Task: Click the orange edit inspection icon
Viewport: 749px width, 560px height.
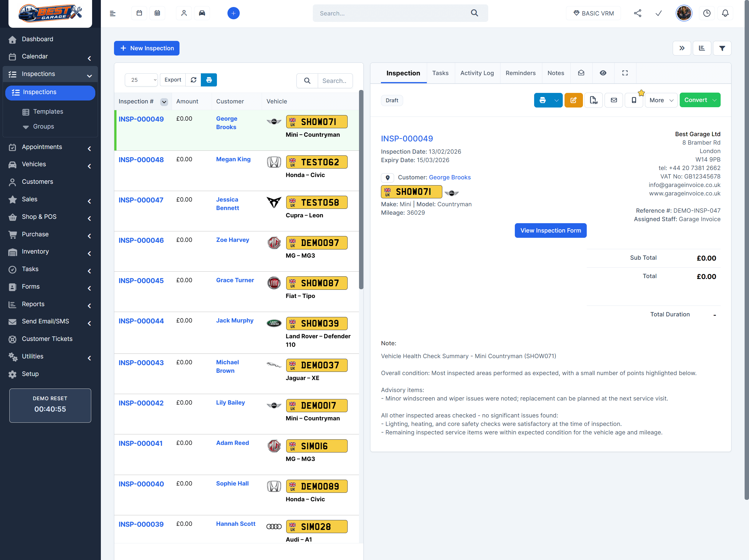Action: 573,100
